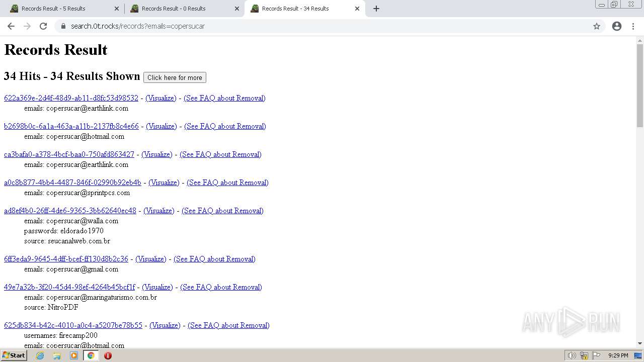Screen dimensions: 644x362
Task: Click the scrollbar down arrow
Action: [x=640, y=343]
